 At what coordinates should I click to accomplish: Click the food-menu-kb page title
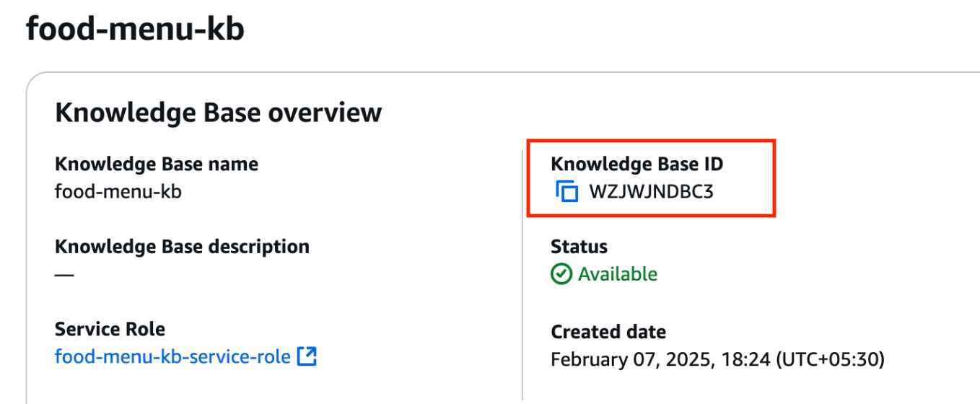135,30
